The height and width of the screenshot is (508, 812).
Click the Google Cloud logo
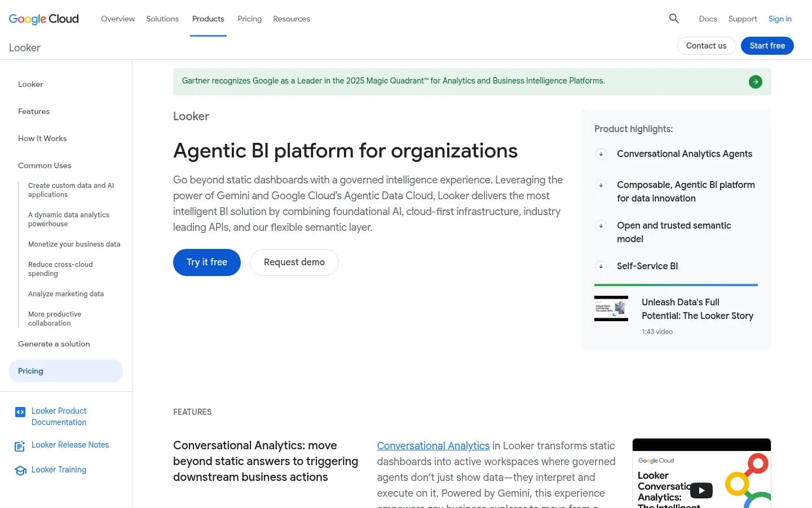44,19
